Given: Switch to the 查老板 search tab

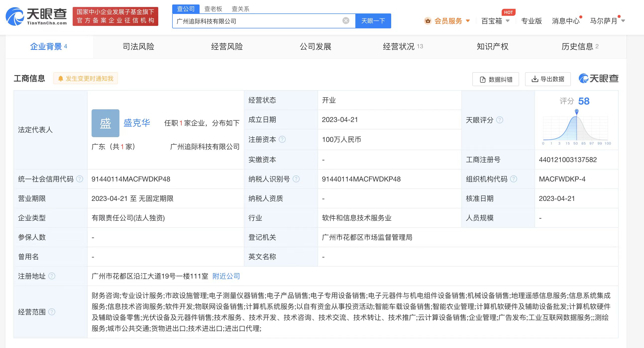Looking at the screenshot, I should (213, 9).
